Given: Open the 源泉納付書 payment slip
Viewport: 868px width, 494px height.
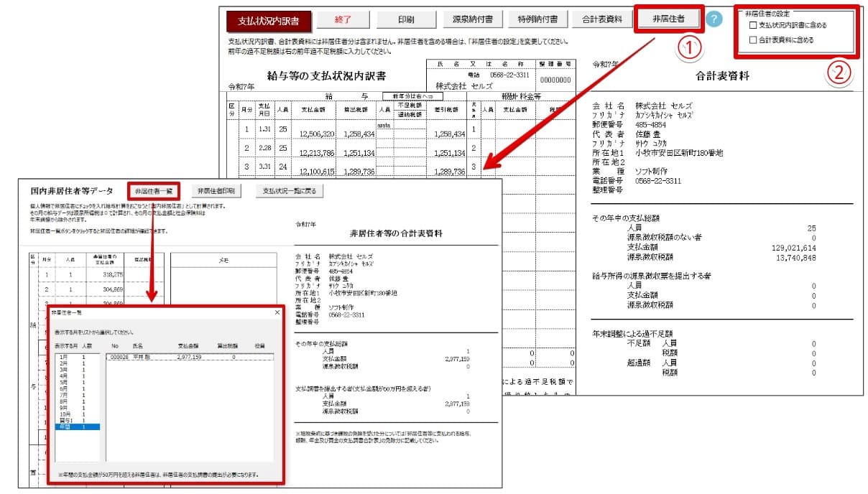Looking at the screenshot, I should pyautogui.click(x=474, y=19).
